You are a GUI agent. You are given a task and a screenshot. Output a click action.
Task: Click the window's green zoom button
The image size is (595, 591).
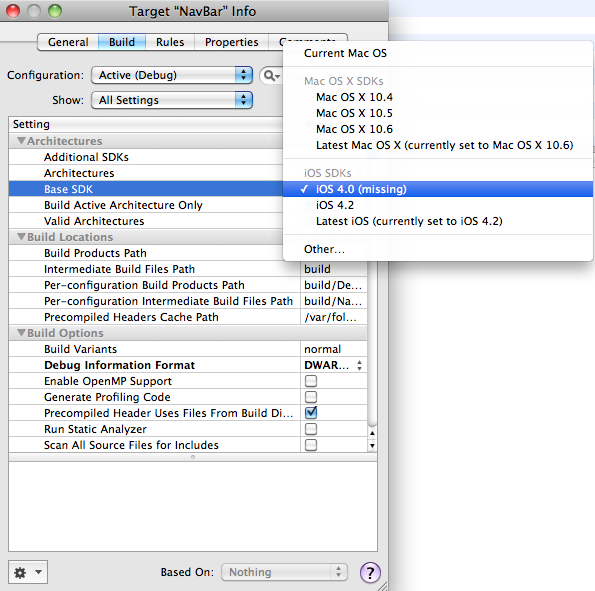55,11
